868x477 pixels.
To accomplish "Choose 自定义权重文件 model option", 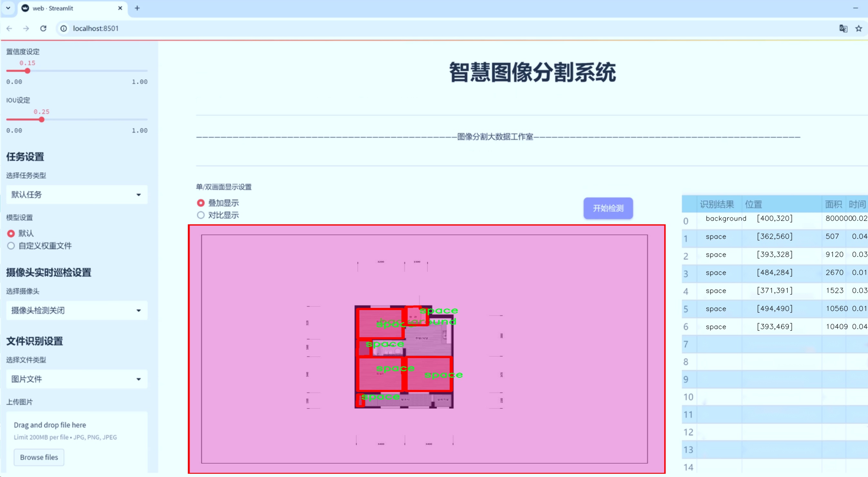I will pos(11,246).
